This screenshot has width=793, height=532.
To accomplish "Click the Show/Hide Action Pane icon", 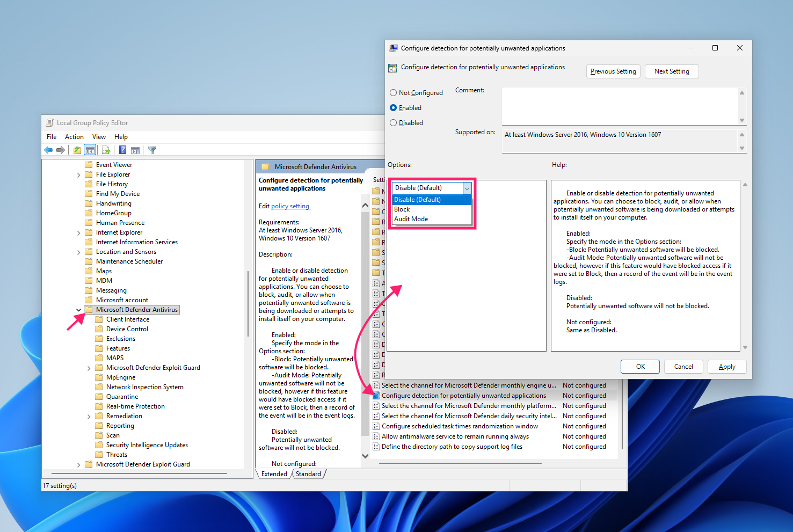I will click(x=135, y=150).
